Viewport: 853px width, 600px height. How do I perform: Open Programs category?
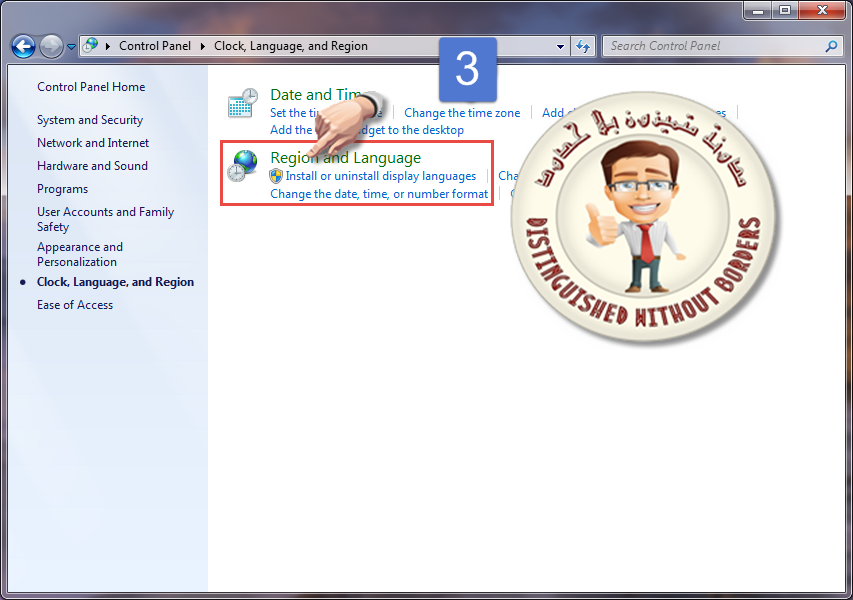pyautogui.click(x=63, y=189)
